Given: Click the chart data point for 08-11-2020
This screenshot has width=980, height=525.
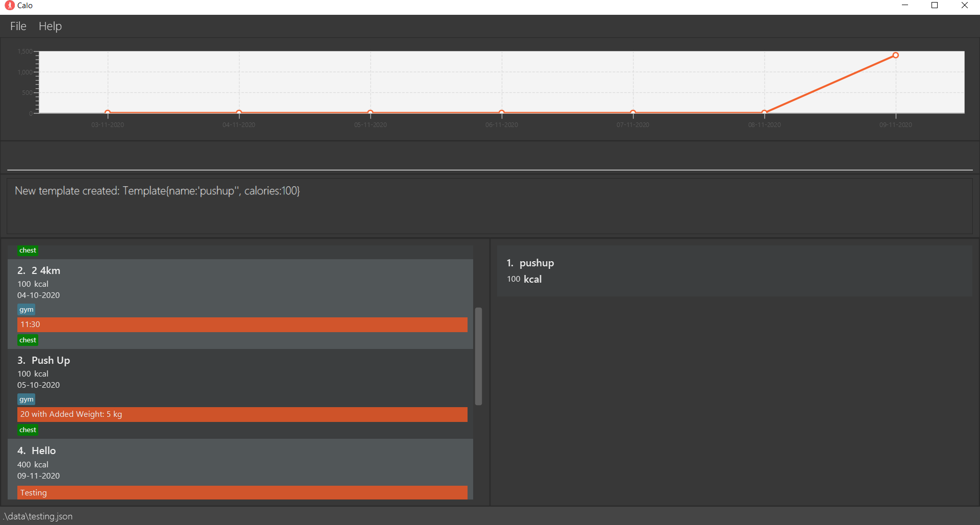Looking at the screenshot, I should (x=765, y=112).
